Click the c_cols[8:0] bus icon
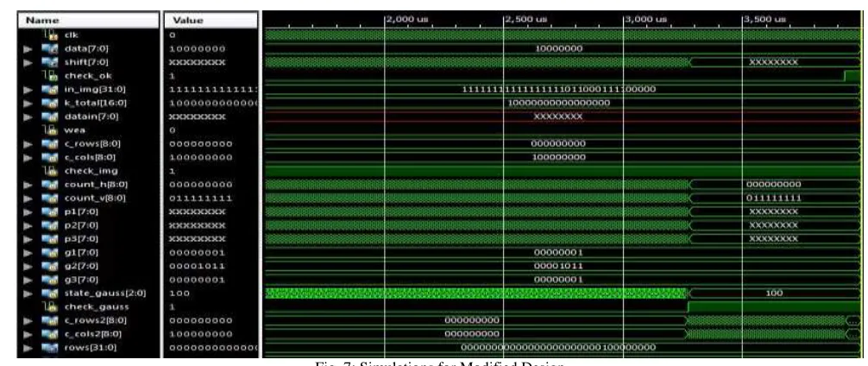 (x=48, y=157)
